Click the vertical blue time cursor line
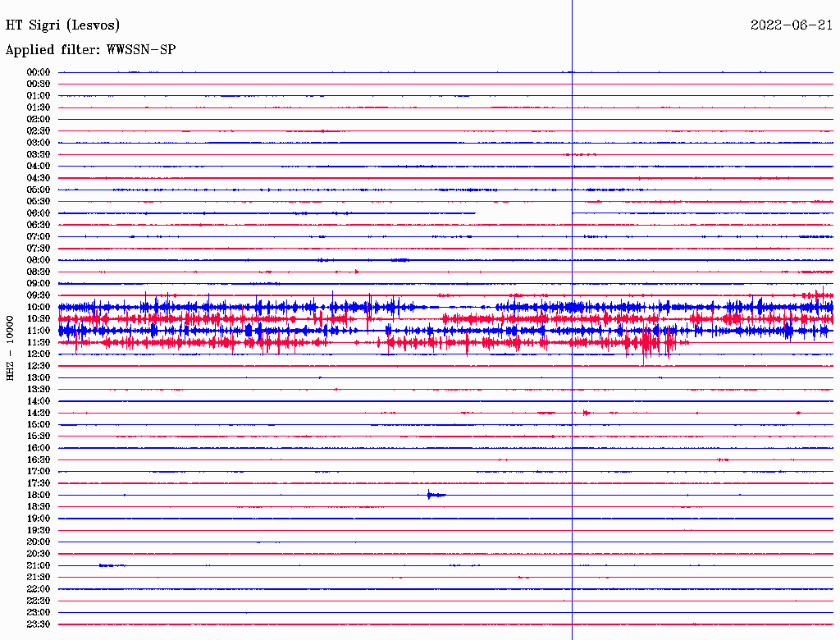 coord(572,320)
